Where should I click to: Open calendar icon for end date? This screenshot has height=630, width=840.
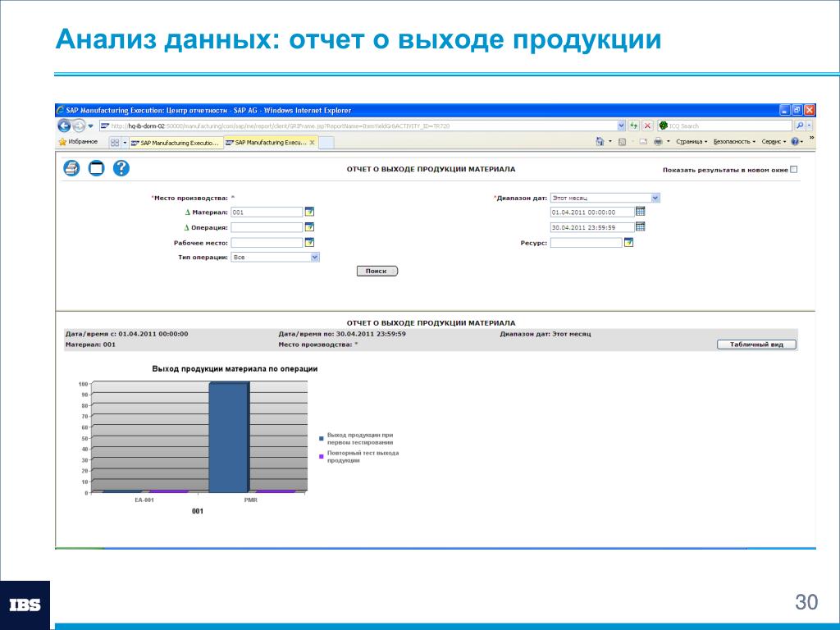point(640,226)
